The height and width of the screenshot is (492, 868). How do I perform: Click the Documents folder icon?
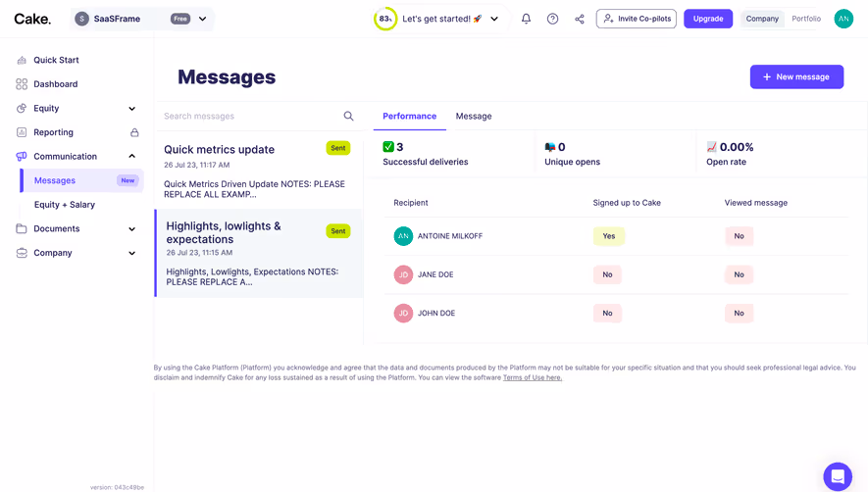[x=22, y=228]
